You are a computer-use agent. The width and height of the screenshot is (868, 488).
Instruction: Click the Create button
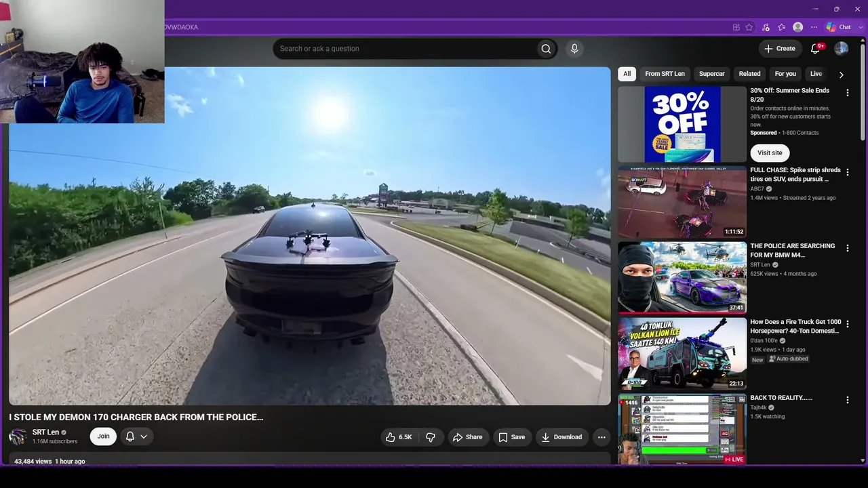(x=780, y=49)
